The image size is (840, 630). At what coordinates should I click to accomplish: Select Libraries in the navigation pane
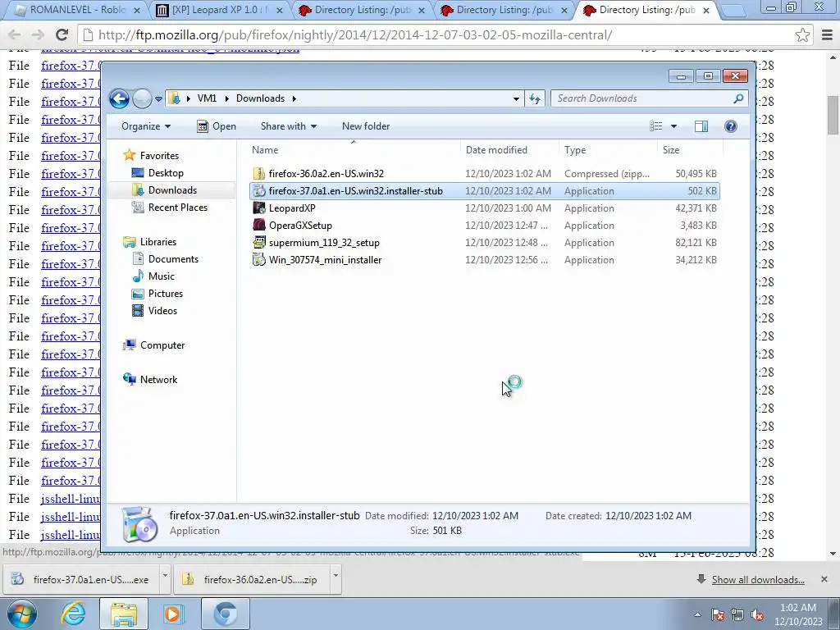(158, 242)
